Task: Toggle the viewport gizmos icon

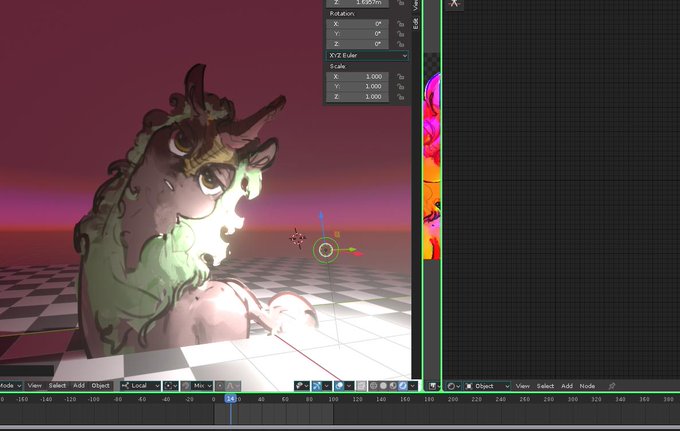Action: 317,385
